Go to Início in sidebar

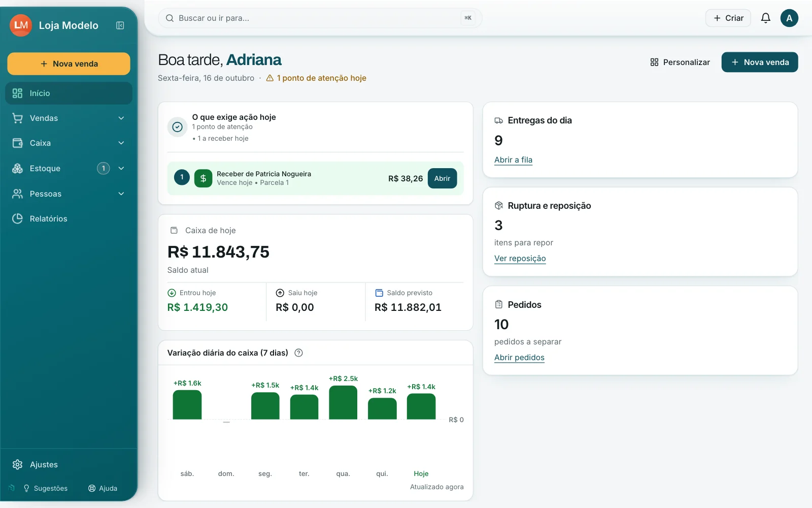69,93
